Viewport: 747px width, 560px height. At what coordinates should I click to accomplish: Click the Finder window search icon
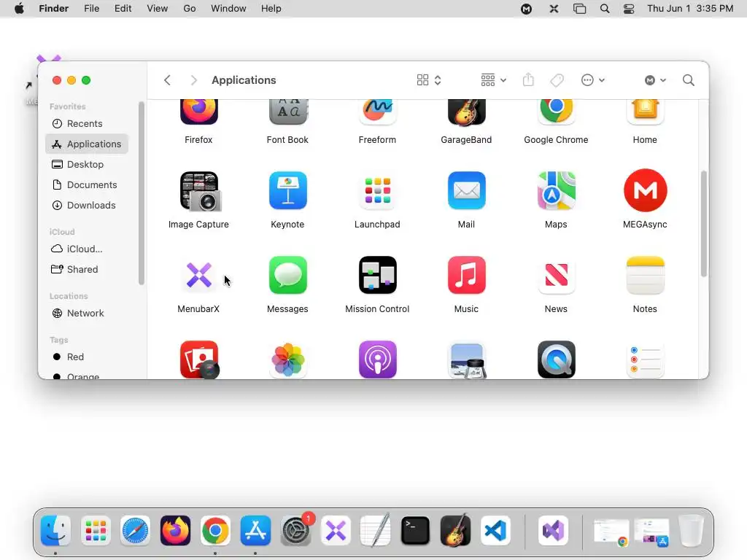coord(689,80)
